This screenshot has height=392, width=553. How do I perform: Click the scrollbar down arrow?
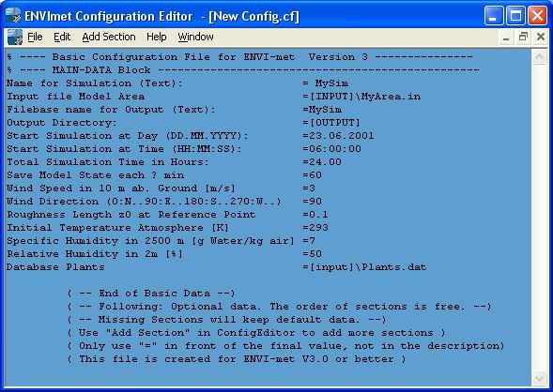539,379
